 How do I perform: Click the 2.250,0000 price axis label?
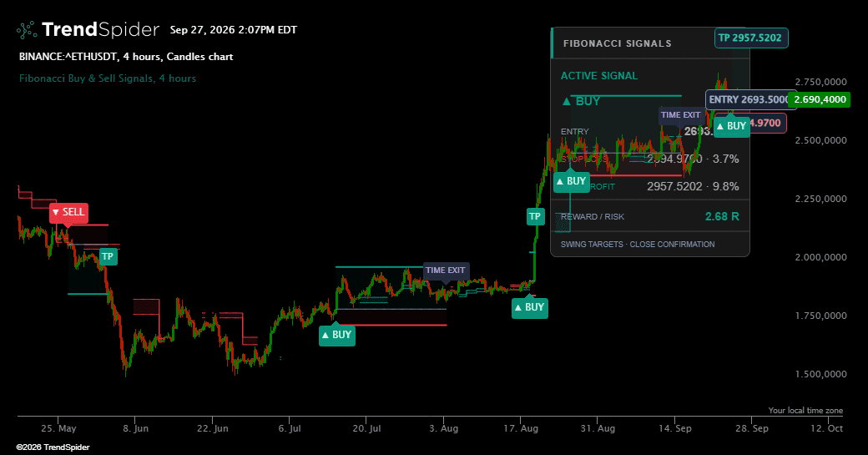820,199
